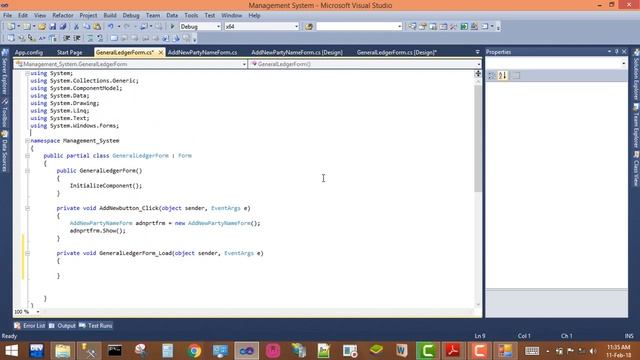Open the Error List panel
640x360 pixels.
point(29,326)
